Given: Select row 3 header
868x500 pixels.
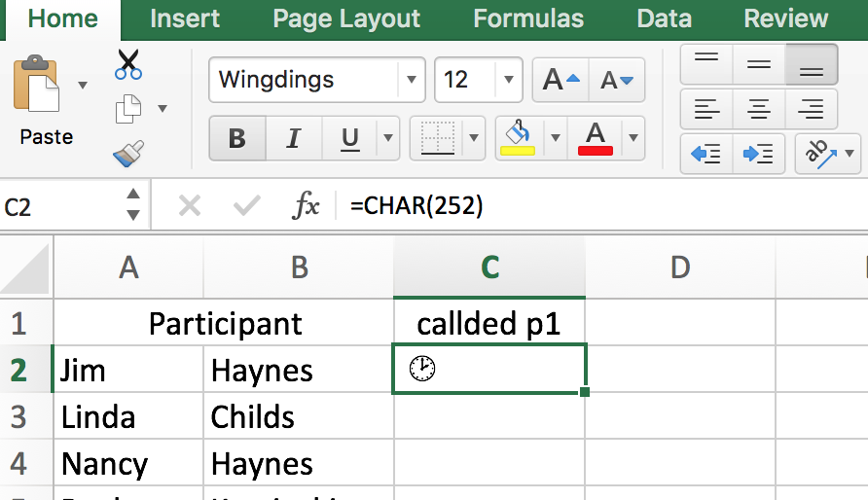Looking at the screenshot, I should pyautogui.click(x=26, y=416).
